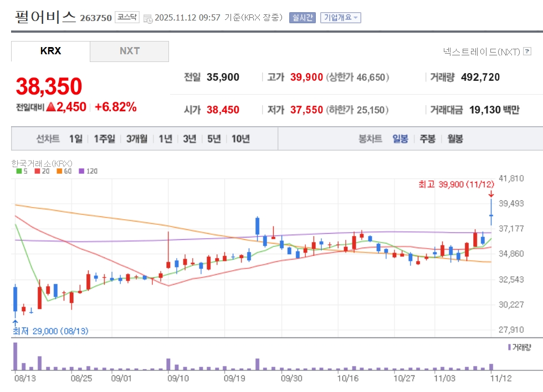The height and width of the screenshot is (392, 543).
Task: Click the clock icon beside the timestamp
Action: click(147, 18)
